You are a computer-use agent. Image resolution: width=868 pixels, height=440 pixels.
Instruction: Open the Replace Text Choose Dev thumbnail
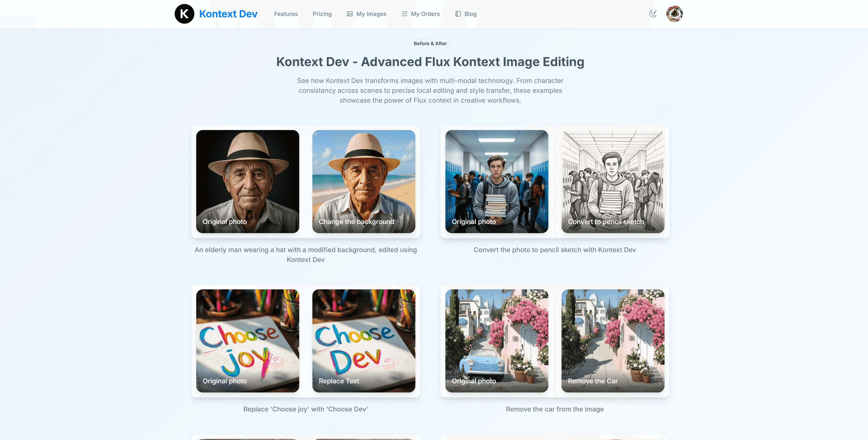pos(364,341)
